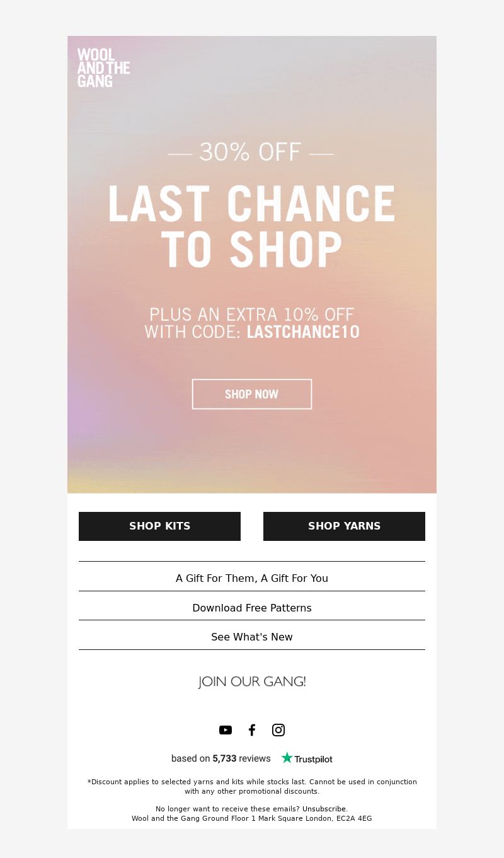Screen dimensions: 504x858
Task: Click the black SHOP YARNS button
Action: pos(344,526)
